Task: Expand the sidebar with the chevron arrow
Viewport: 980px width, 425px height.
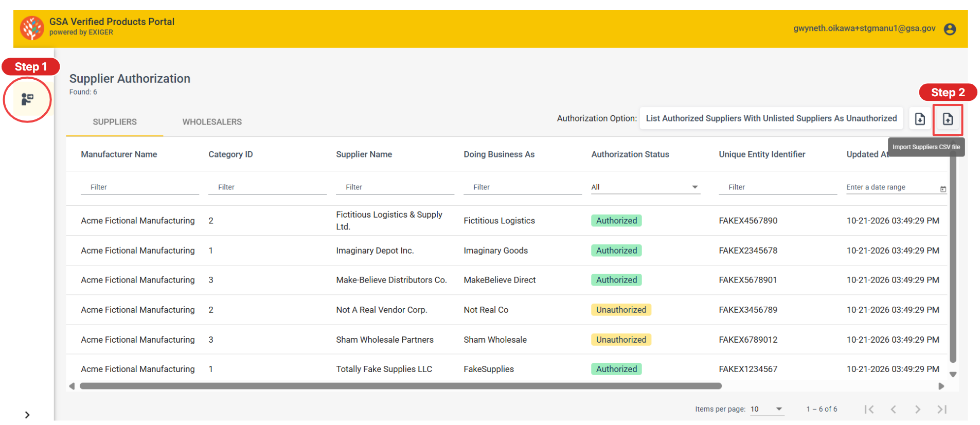Action: click(27, 415)
